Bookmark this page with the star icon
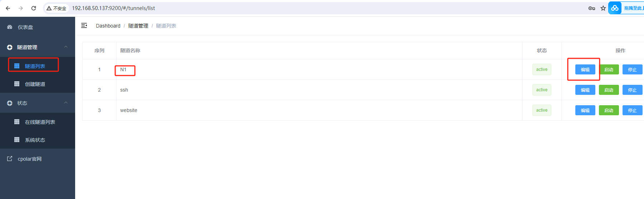 (x=603, y=8)
